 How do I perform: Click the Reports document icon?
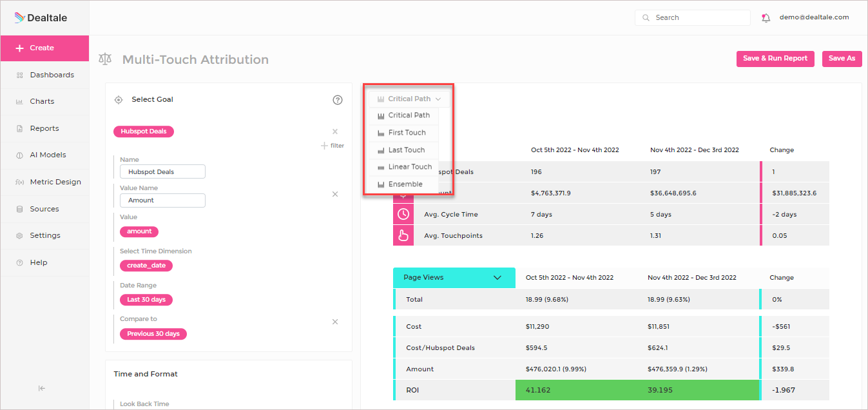19,128
